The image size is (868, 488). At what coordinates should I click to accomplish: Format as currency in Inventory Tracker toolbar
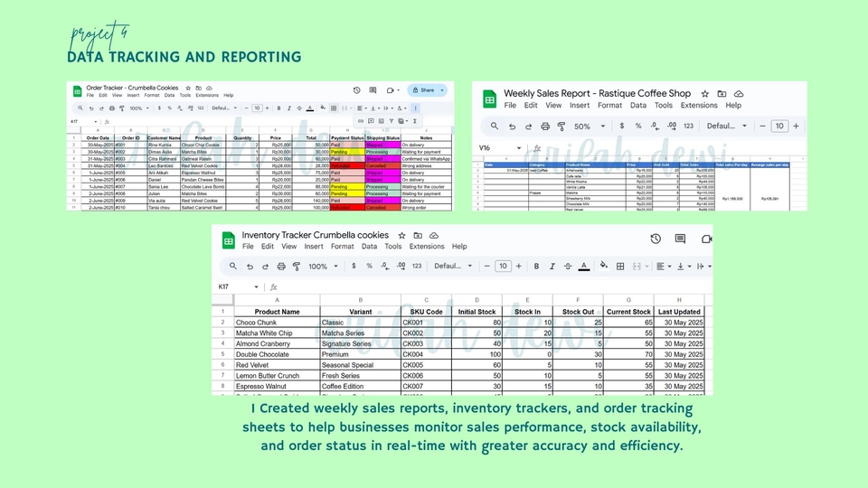354,266
